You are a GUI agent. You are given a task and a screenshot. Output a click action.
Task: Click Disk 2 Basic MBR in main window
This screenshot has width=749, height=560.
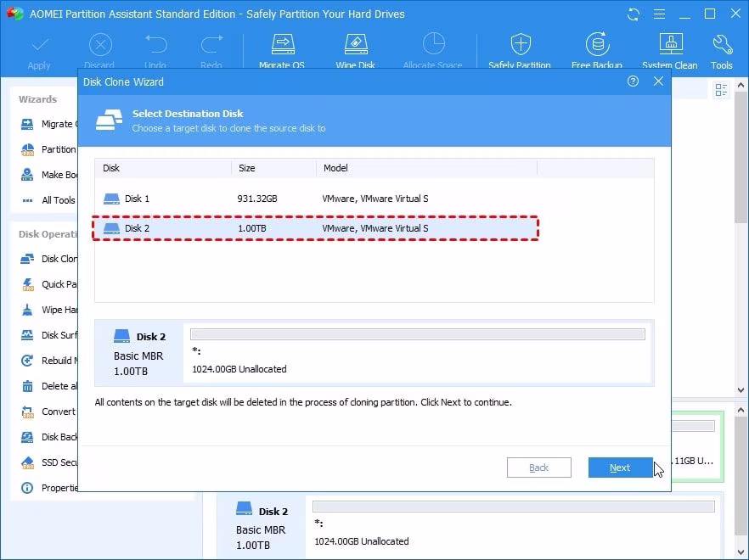tap(262, 529)
